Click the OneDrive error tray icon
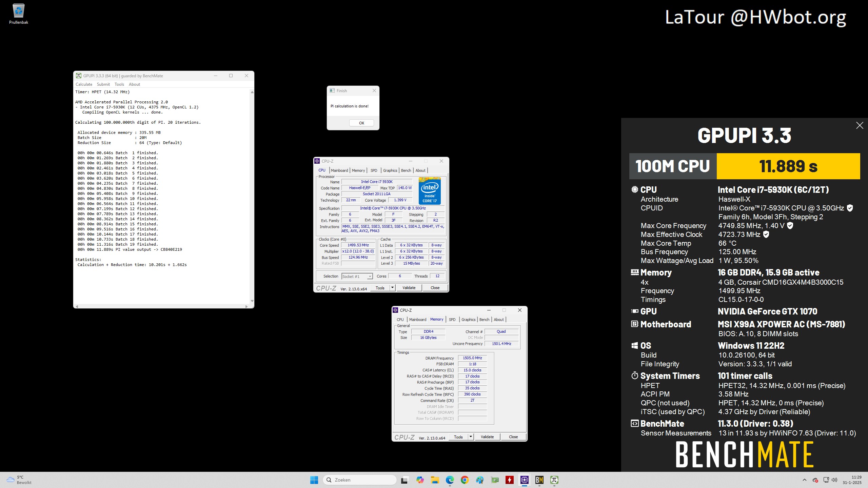Viewport: 868px width, 488px height. click(815, 480)
